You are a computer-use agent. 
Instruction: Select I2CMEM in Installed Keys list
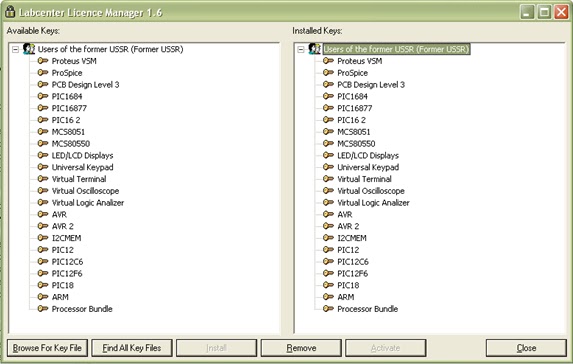click(x=352, y=238)
